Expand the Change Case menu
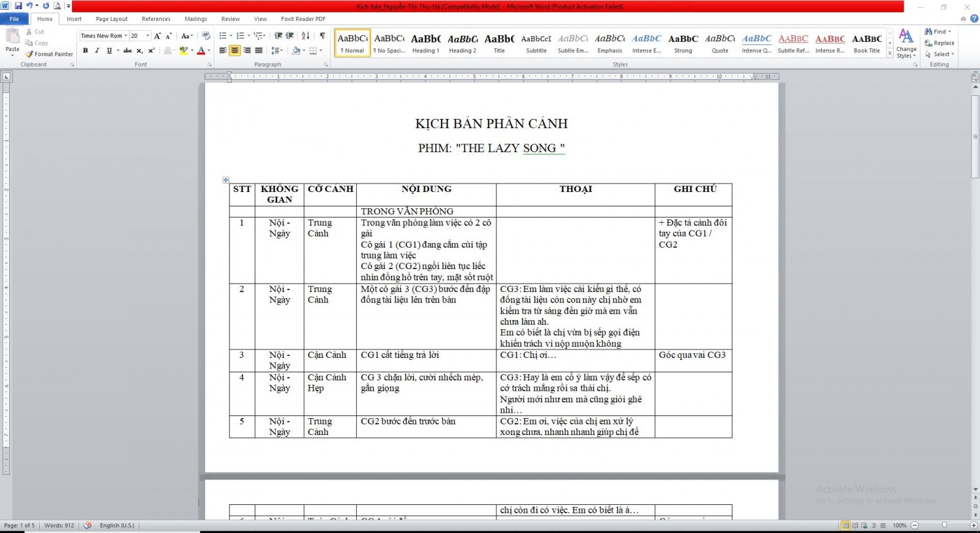This screenshot has height=533, width=980. coord(187,36)
